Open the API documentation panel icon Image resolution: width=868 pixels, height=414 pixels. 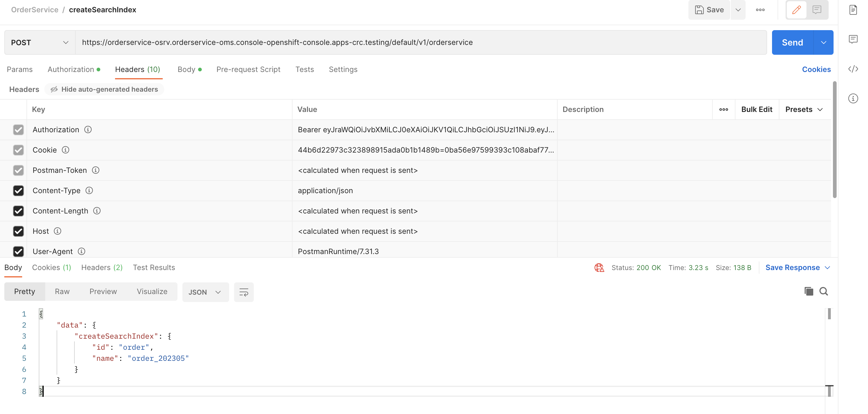[x=853, y=10]
